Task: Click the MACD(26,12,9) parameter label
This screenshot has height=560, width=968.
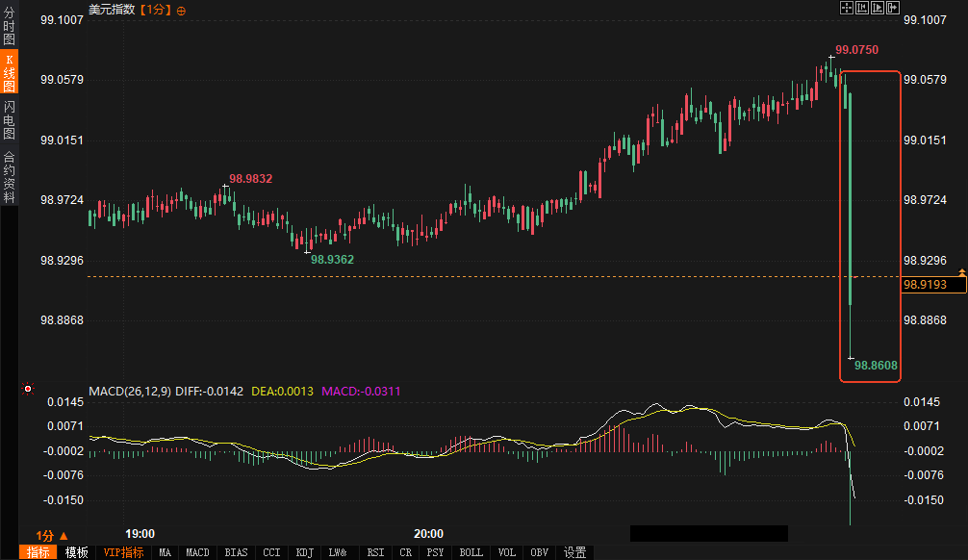Action: (x=130, y=392)
